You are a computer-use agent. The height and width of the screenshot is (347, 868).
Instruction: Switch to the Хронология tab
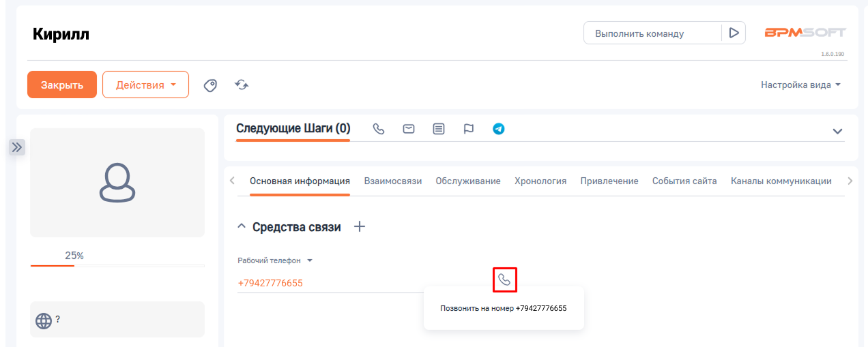tap(540, 181)
